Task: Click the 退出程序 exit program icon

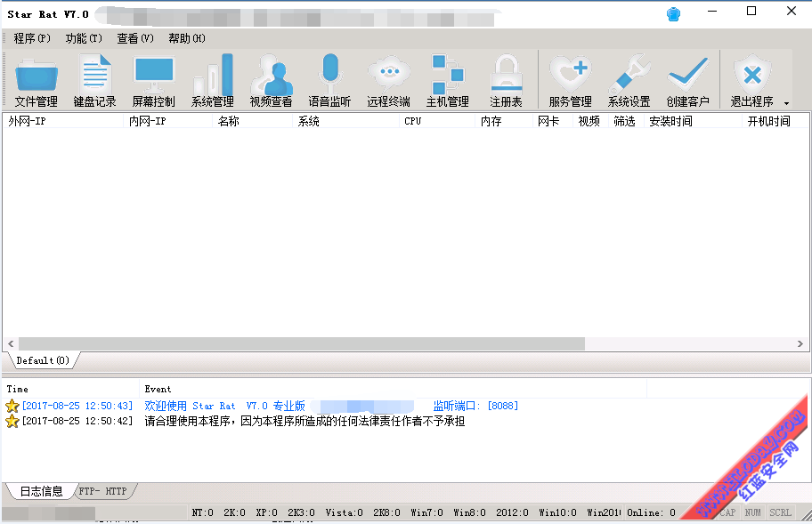Action: (752, 80)
